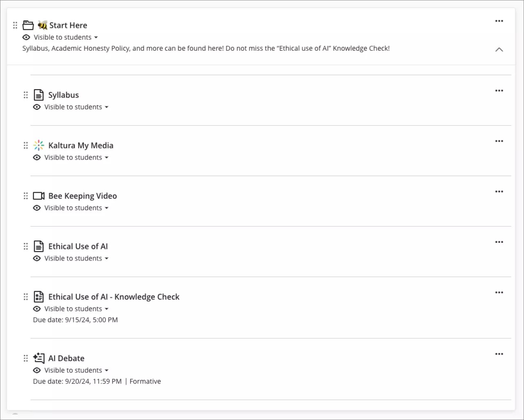This screenshot has width=524, height=420.
Task: Click the Bee Keeping Video camera icon
Action: [38, 196]
